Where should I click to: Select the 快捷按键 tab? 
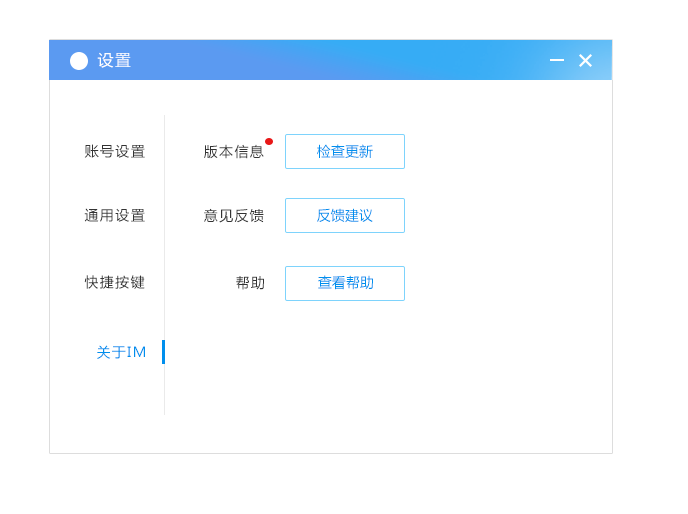coord(114,283)
